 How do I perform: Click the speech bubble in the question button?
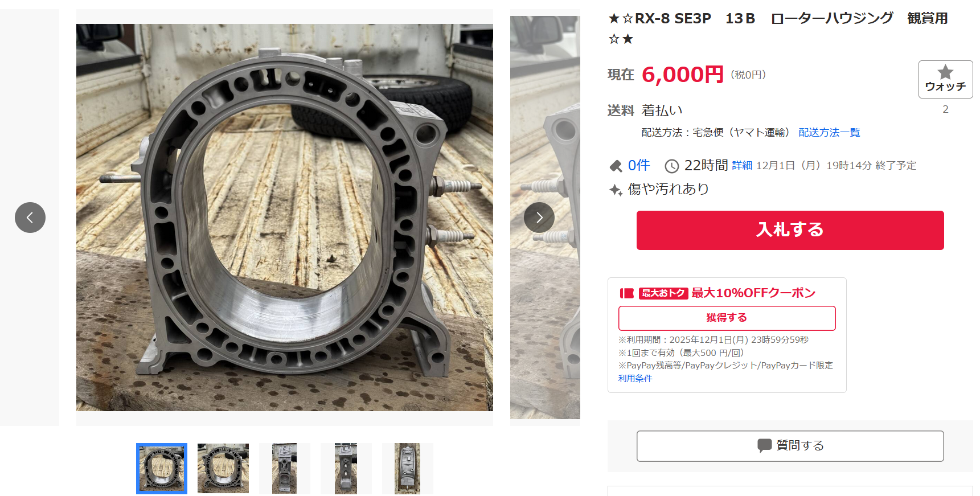(x=764, y=446)
